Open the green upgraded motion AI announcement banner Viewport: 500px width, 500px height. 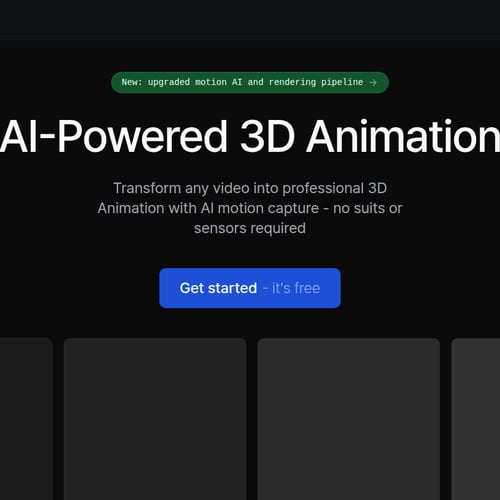(250, 82)
